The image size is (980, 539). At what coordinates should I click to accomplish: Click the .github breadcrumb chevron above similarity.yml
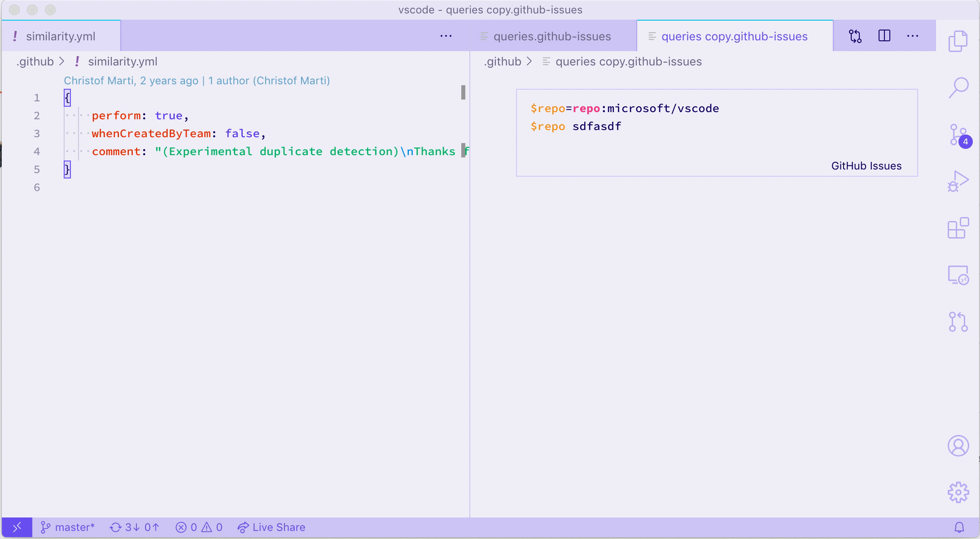click(62, 61)
